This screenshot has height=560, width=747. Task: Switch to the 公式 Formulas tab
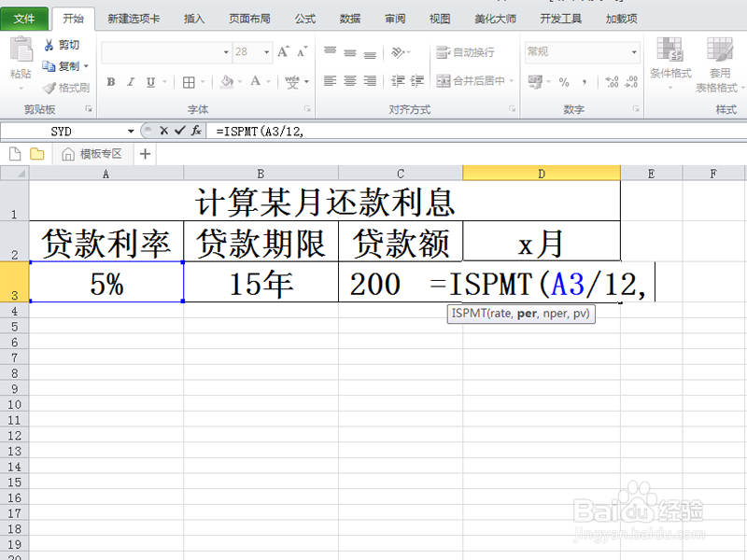click(x=305, y=19)
